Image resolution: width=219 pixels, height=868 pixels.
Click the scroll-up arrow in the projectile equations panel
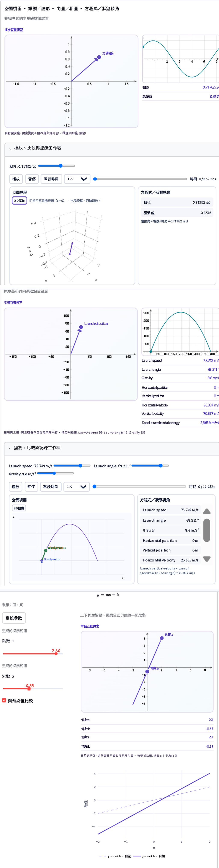(207, 511)
